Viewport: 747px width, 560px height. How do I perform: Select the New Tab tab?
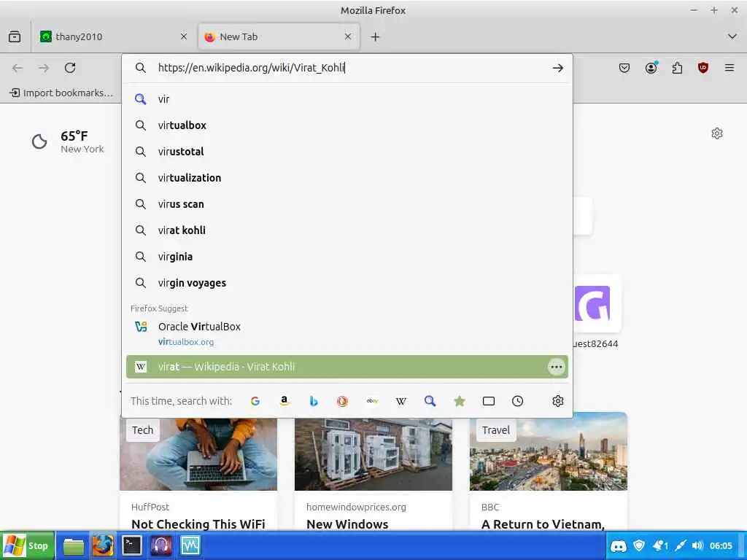click(279, 36)
